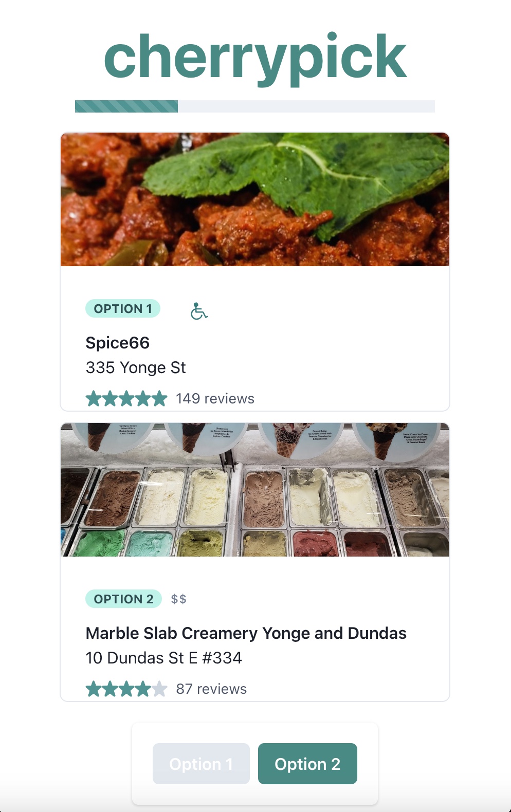This screenshot has height=812, width=511.
Task: Click the ice cream display photo
Action: click(x=255, y=490)
